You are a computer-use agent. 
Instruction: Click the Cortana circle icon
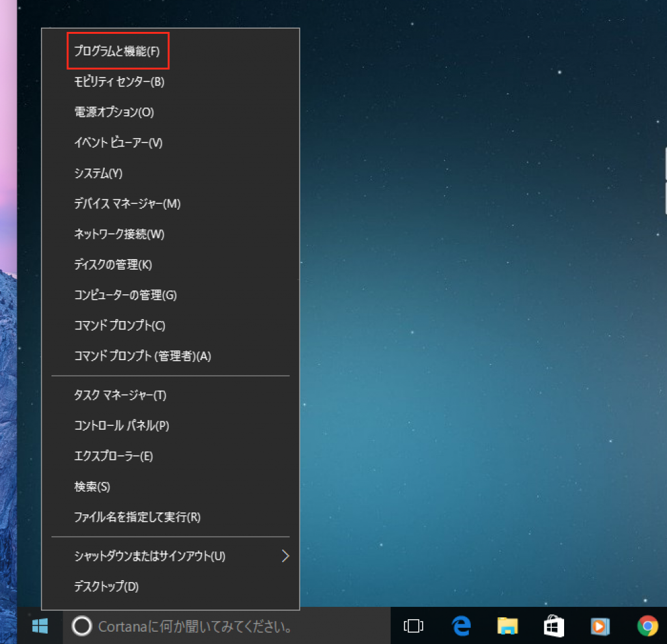[x=81, y=626]
